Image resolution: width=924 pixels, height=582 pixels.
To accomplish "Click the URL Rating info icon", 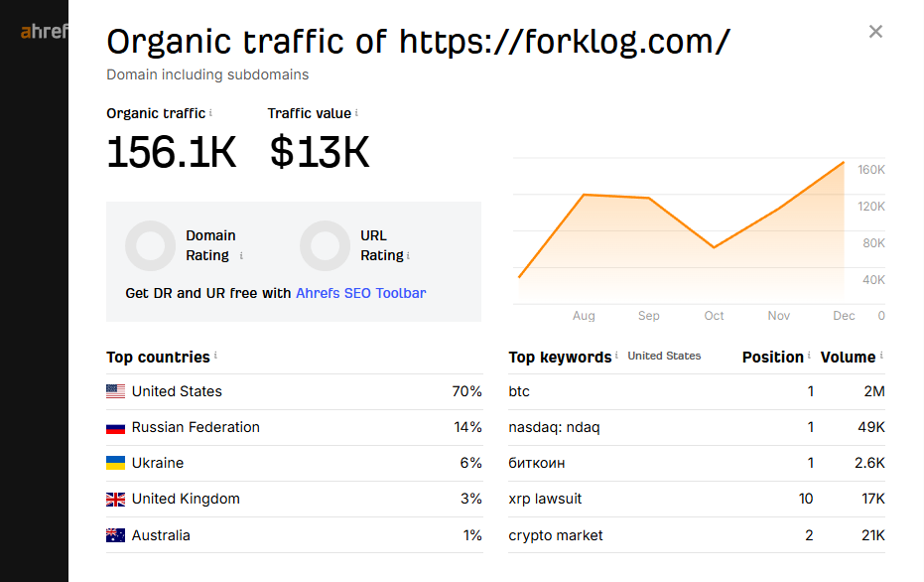I will coord(408,256).
